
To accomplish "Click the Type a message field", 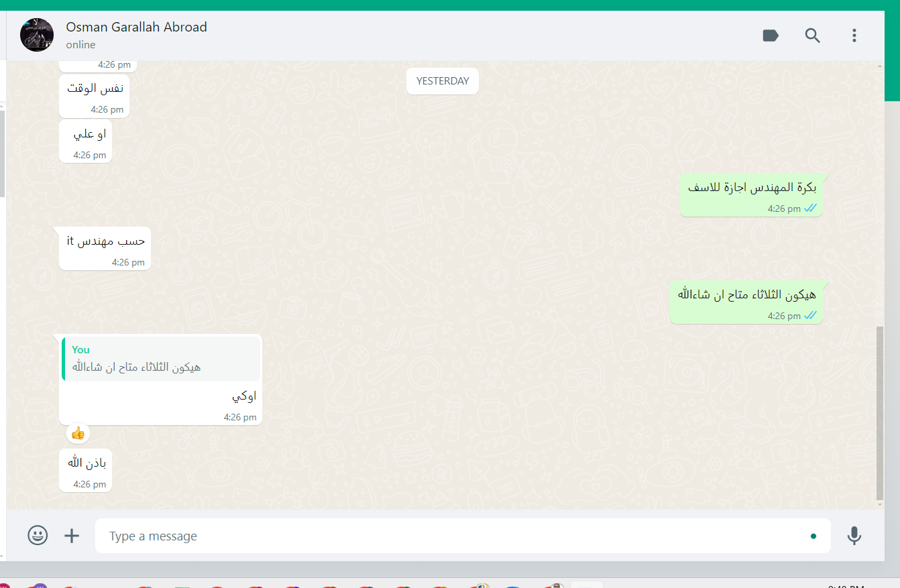I will tap(463, 536).
